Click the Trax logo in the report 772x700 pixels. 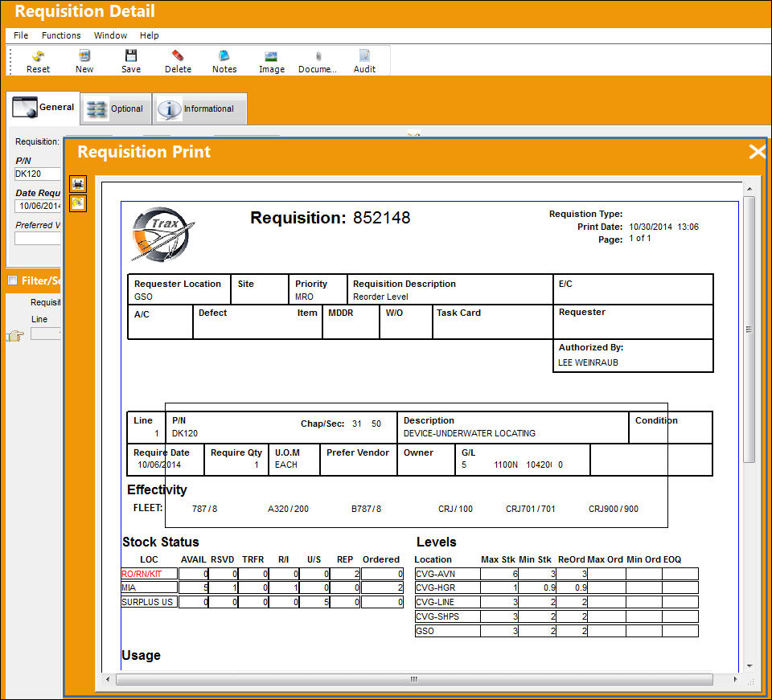coord(162,234)
